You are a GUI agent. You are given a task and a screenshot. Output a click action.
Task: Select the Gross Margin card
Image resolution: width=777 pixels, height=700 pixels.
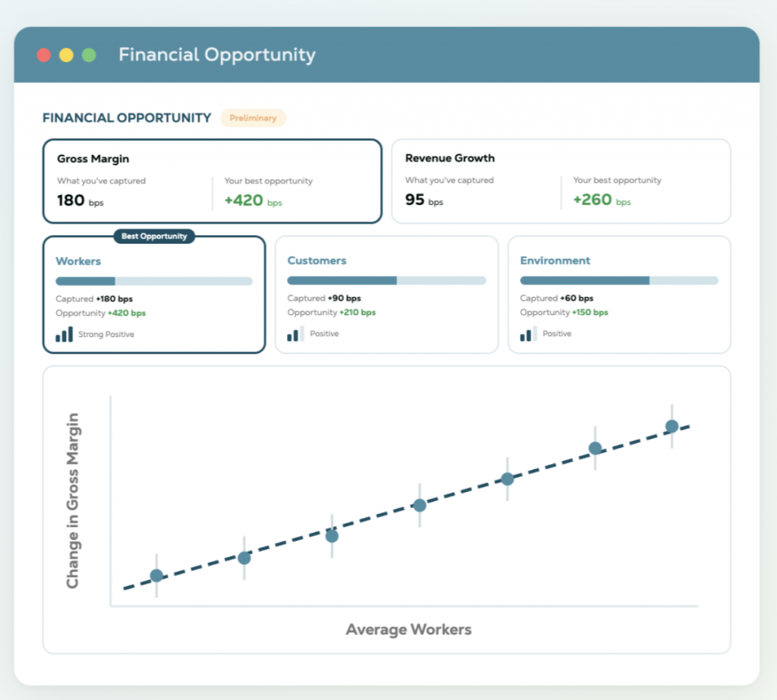212,181
